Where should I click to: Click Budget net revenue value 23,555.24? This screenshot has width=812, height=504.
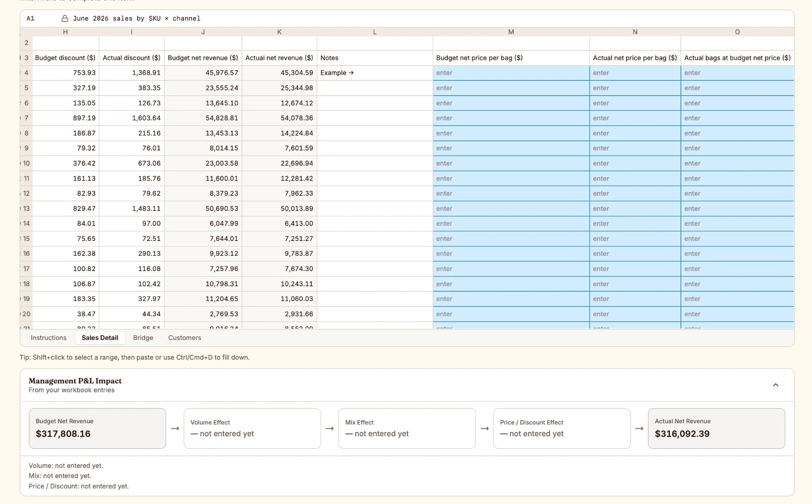click(203, 88)
